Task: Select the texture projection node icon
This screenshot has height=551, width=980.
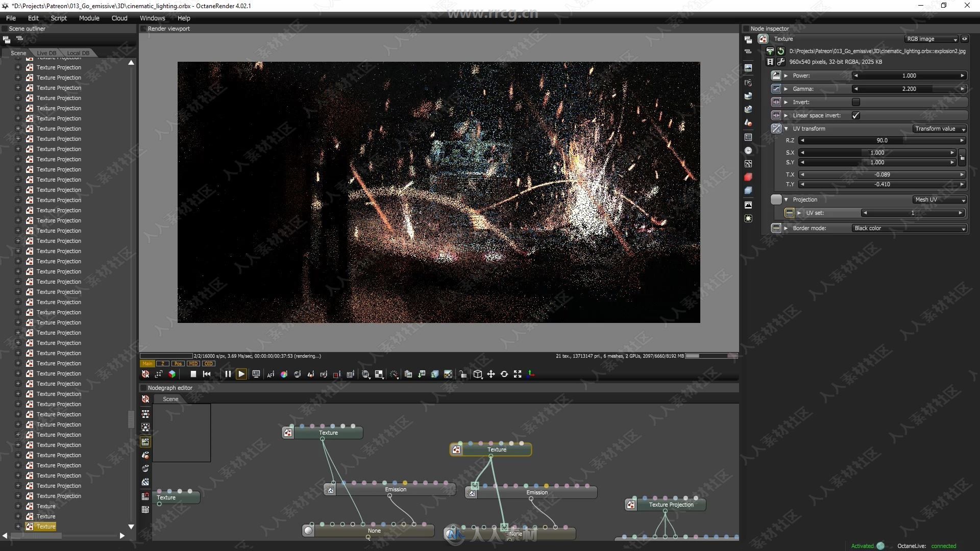Action: coord(629,505)
